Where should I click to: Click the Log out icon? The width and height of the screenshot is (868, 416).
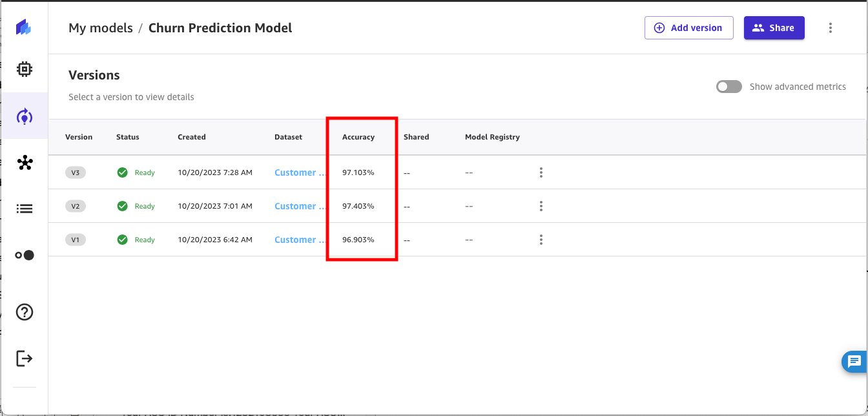(x=25, y=358)
